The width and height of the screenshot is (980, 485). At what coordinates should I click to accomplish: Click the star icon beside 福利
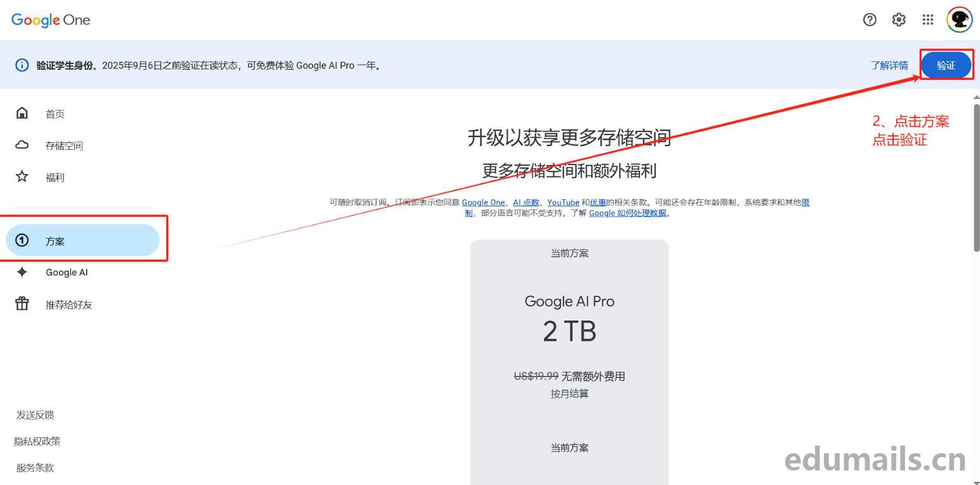pyautogui.click(x=22, y=176)
